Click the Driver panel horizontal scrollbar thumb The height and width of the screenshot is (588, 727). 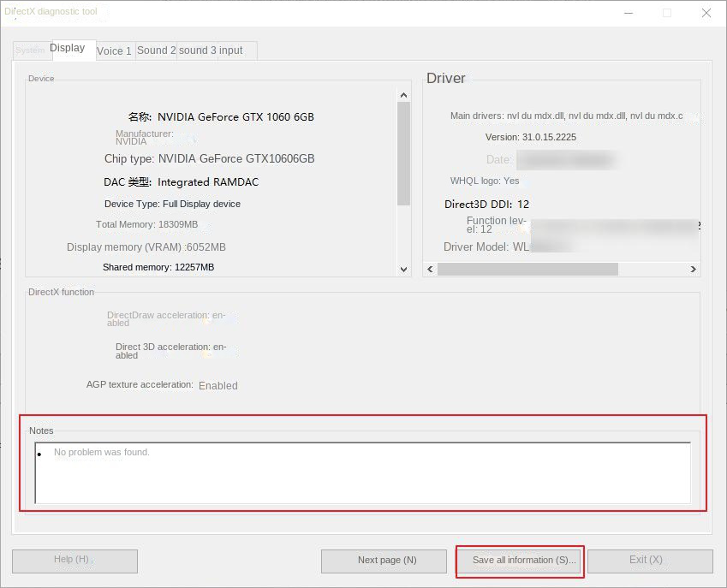click(527, 269)
